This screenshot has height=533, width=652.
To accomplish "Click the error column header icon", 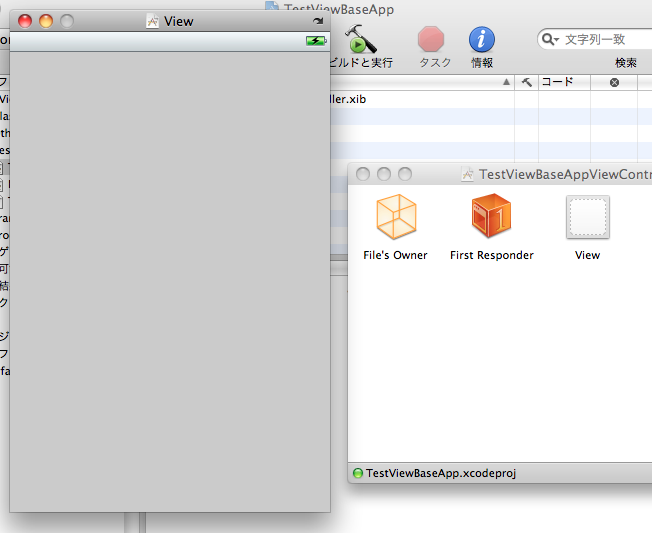I will point(614,82).
